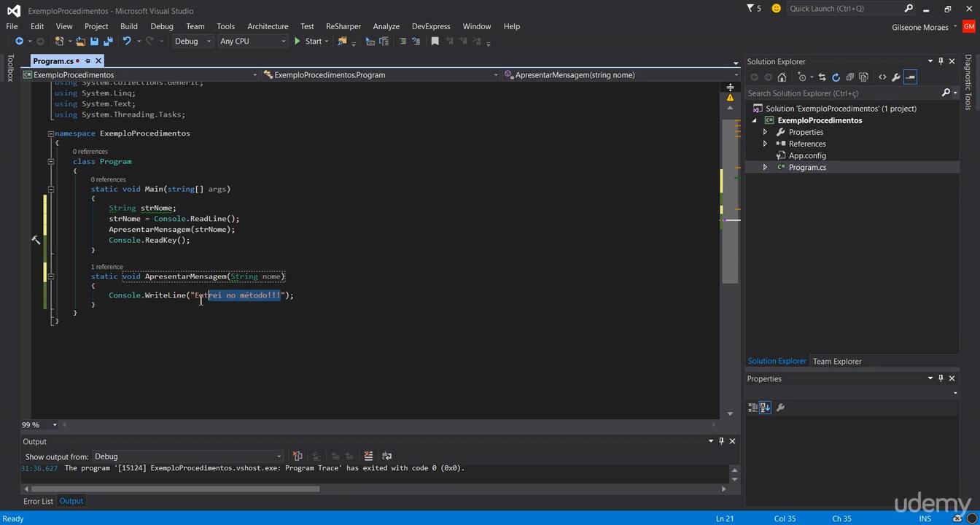The image size is (980, 525).
Task: Click the View Code icon in Solution Explorer
Action: (882, 77)
